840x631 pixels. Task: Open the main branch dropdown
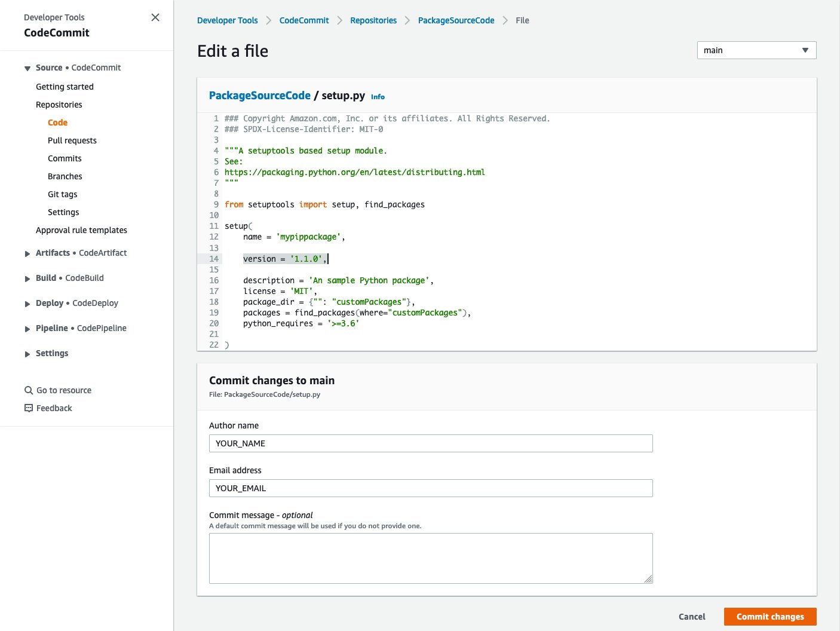(x=756, y=50)
